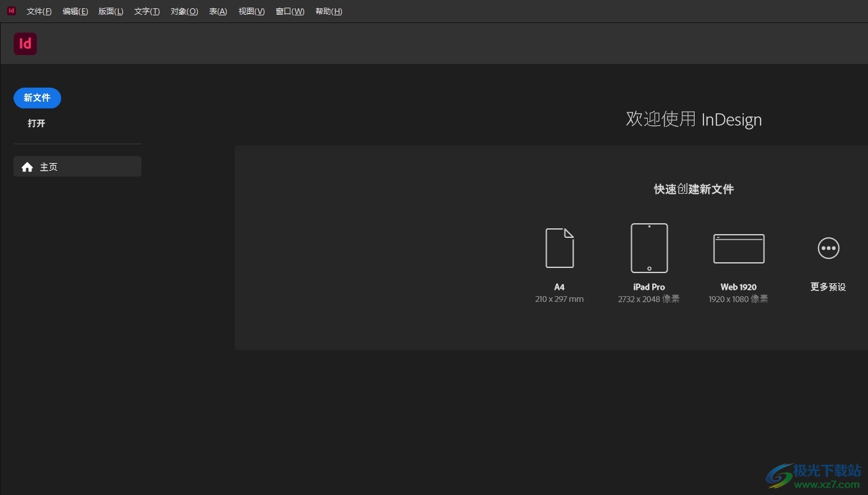Select the A4 document preset icon
The height and width of the screenshot is (495, 868).
[x=559, y=248]
